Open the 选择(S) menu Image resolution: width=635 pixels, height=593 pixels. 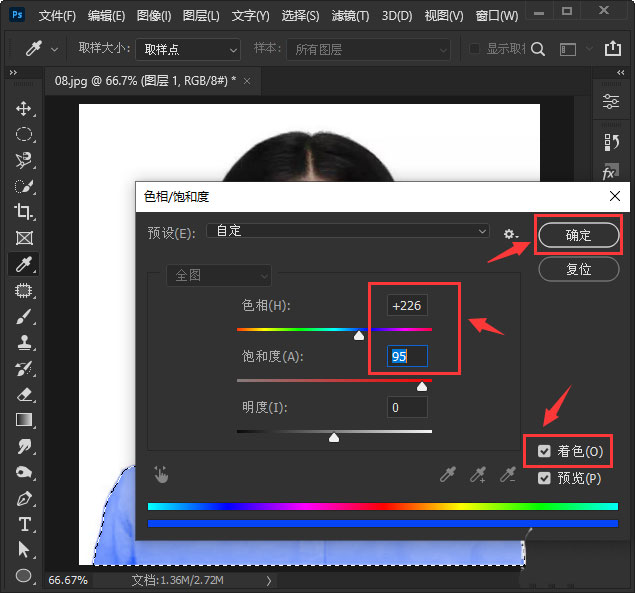[x=300, y=16]
